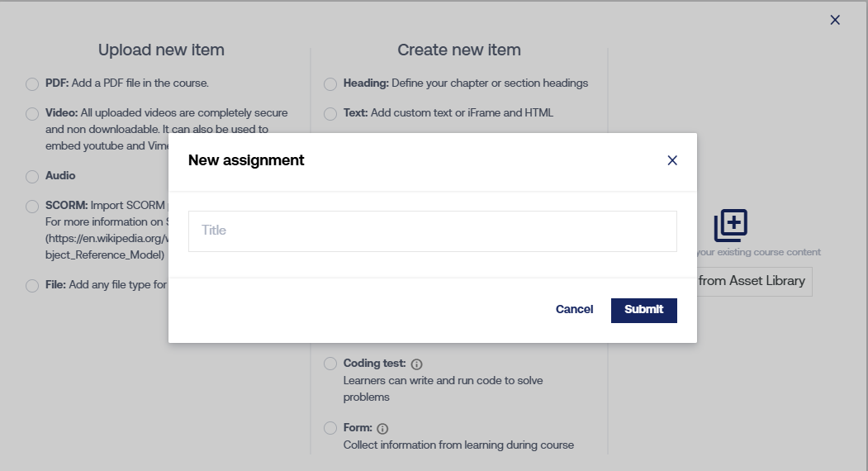This screenshot has width=868, height=471.
Task: Close the New assignment dialog
Action: pos(672,160)
